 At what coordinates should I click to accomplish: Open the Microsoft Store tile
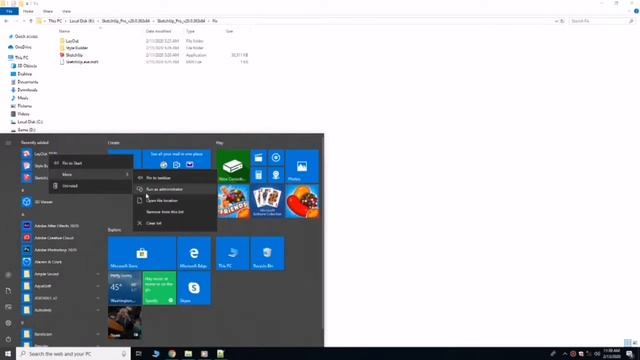[x=142, y=253]
